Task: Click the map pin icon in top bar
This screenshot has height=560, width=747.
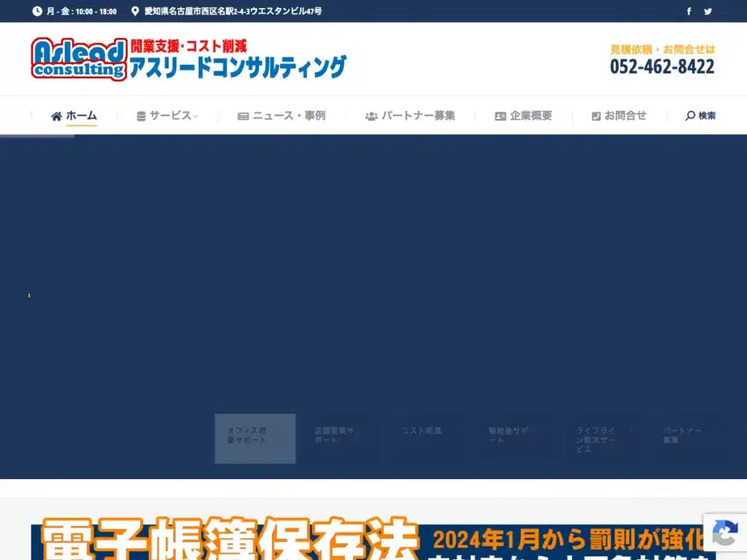Action: point(135,11)
